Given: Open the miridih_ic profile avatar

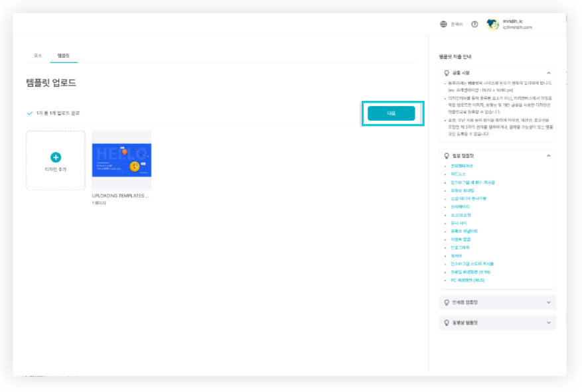Looking at the screenshot, I should (x=492, y=24).
